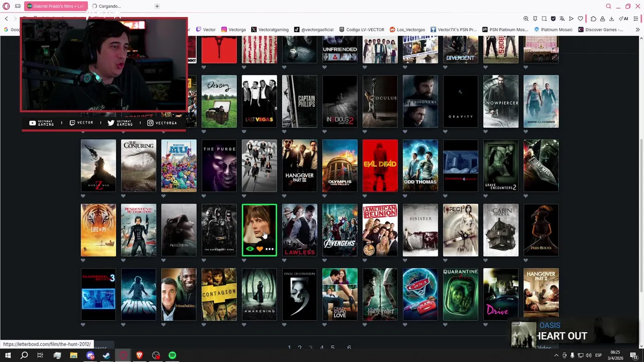Screen dimensions: 644x362
Task: Open the AI assistant icon
Action: (x=623, y=19)
